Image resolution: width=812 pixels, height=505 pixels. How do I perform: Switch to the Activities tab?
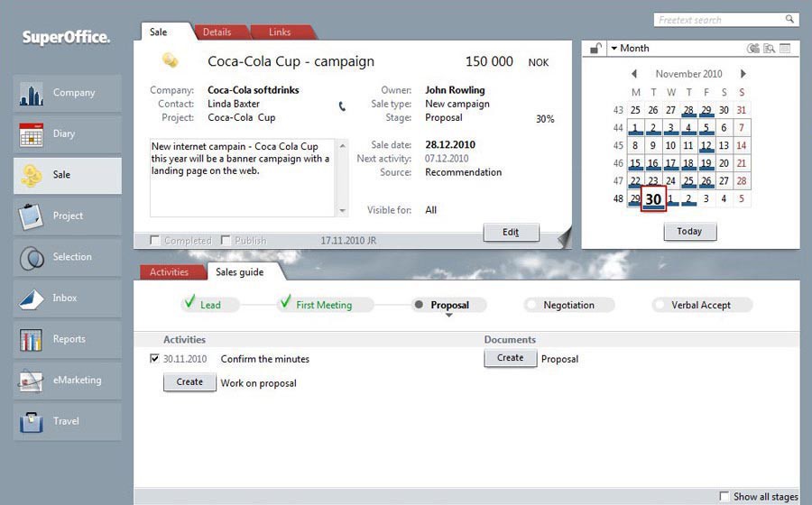[x=169, y=272]
